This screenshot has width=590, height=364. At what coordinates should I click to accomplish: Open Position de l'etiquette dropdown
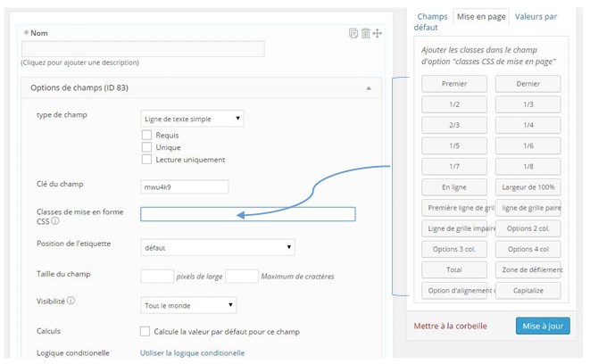point(218,247)
